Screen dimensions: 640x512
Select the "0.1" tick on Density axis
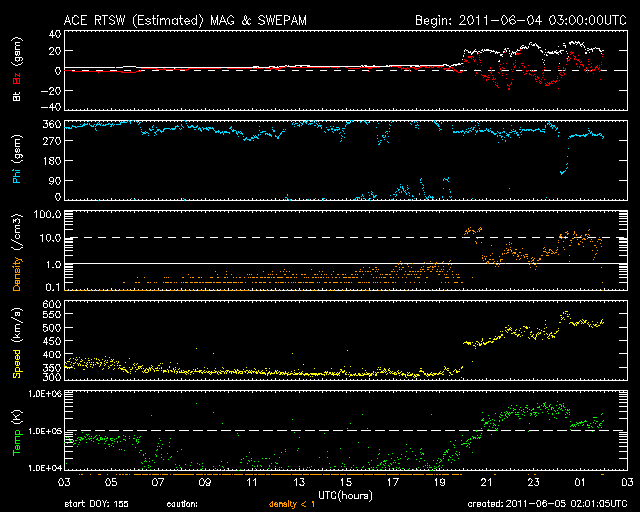pyautogui.click(x=53, y=287)
